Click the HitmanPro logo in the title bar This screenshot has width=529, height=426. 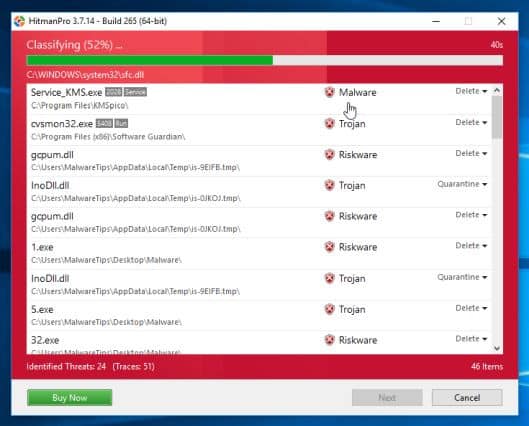[x=20, y=21]
